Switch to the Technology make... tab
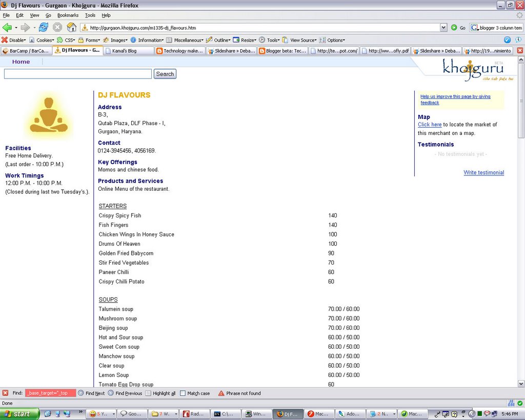 [x=180, y=51]
